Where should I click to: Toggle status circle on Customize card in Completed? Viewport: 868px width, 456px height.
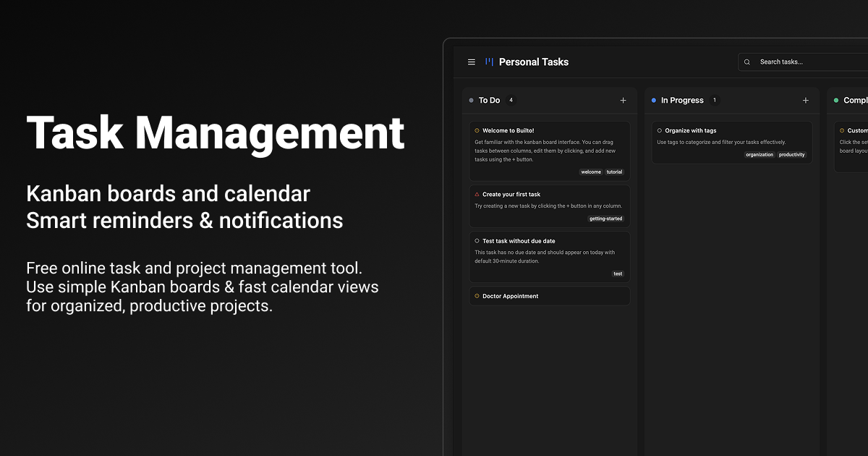[x=842, y=131]
